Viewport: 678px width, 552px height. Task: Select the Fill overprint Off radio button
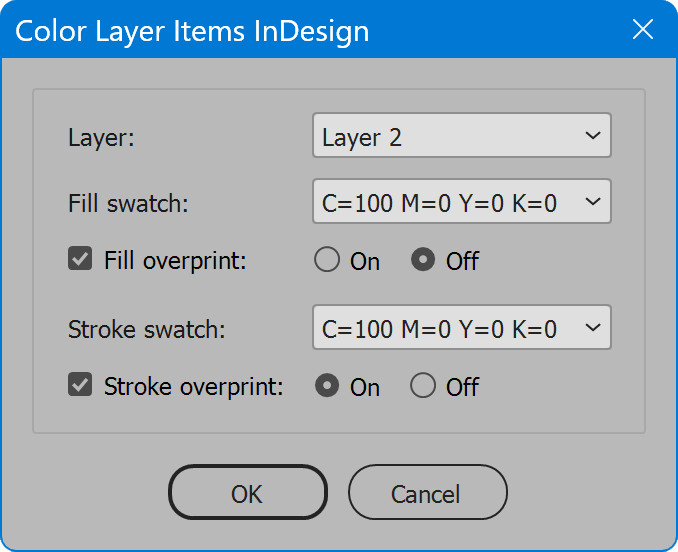pos(423,259)
